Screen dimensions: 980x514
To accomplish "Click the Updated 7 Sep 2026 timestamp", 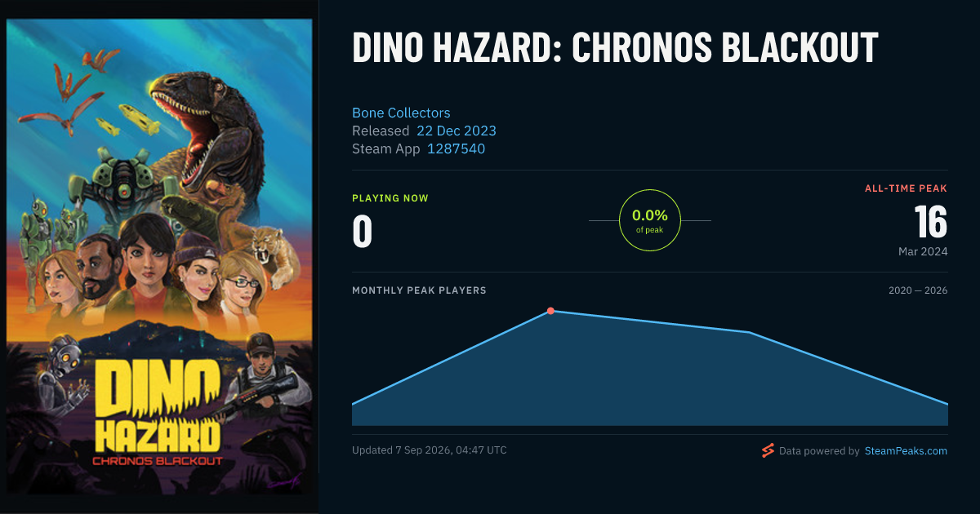I will pyautogui.click(x=429, y=450).
